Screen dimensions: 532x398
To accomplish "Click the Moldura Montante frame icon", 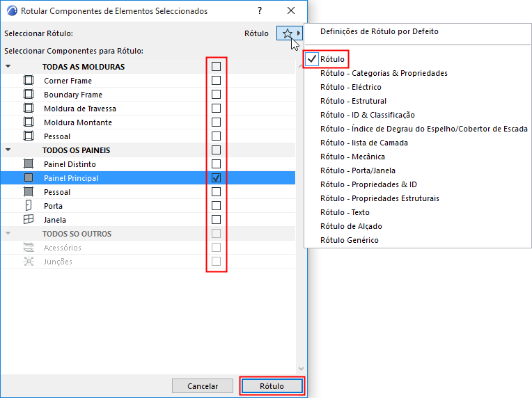I will click(29, 122).
